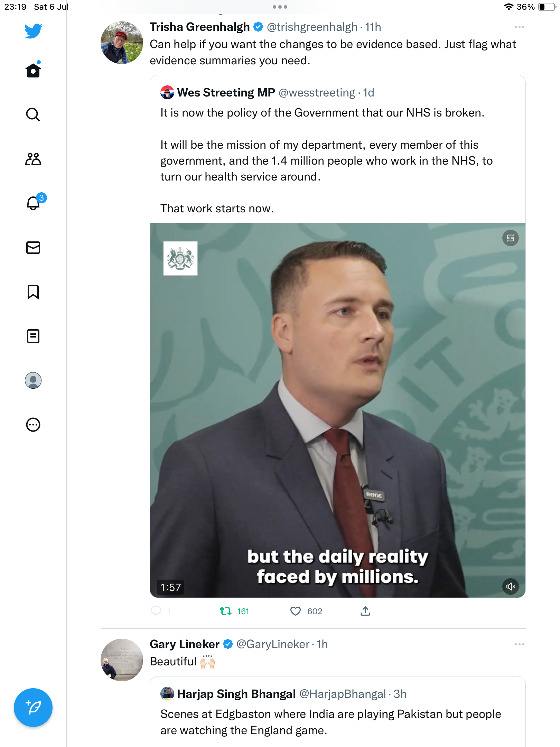This screenshot has width=560, height=747.
Task: Open the More circle menu in sidebar
Action: [x=33, y=425]
